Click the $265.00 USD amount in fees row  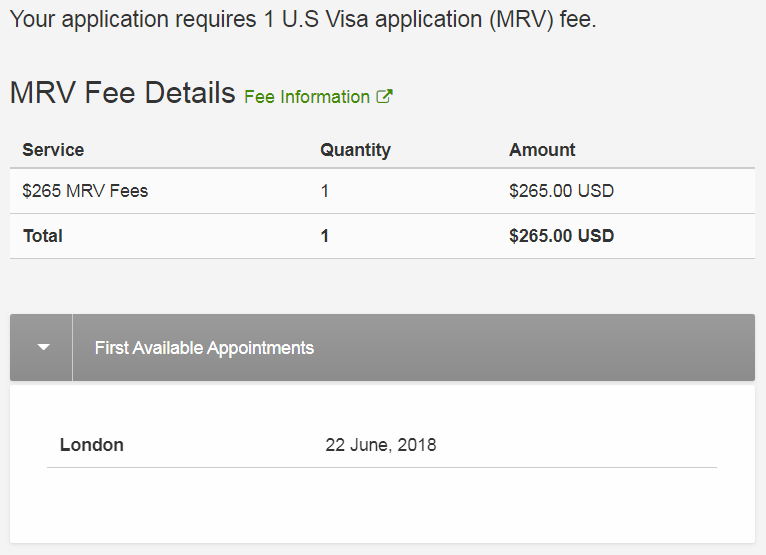point(561,191)
